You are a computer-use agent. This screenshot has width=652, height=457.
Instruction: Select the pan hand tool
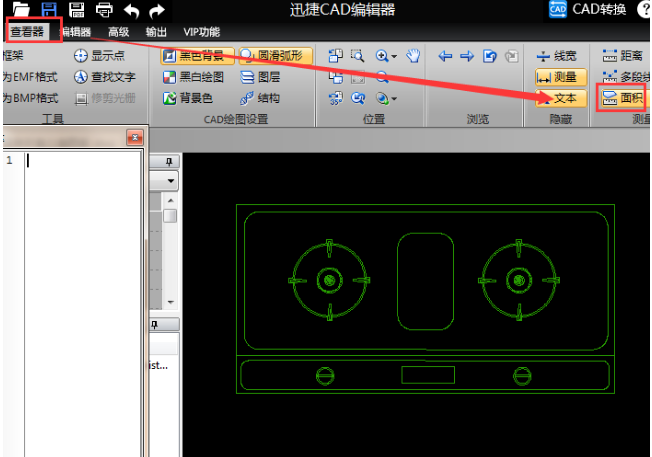(414, 56)
